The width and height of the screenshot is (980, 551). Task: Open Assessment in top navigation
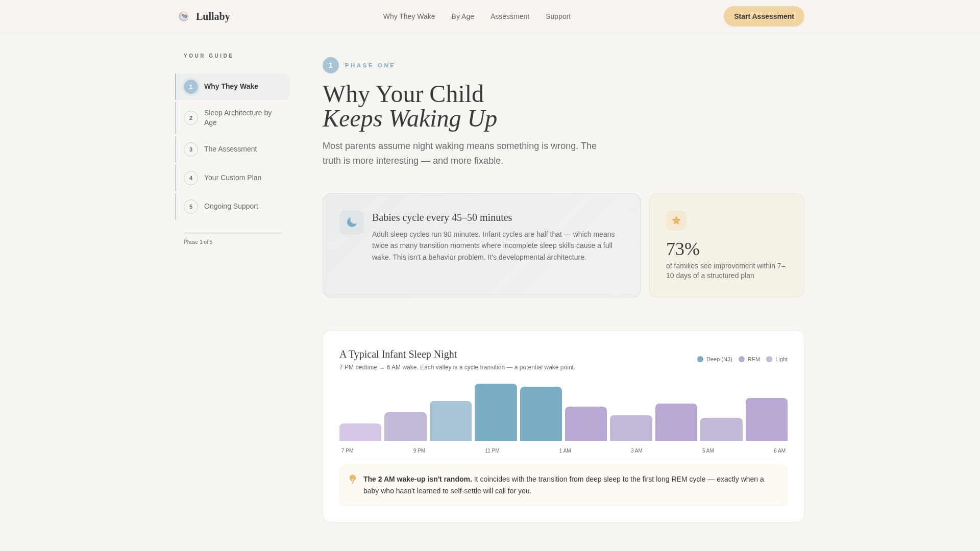pyautogui.click(x=509, y=16)
